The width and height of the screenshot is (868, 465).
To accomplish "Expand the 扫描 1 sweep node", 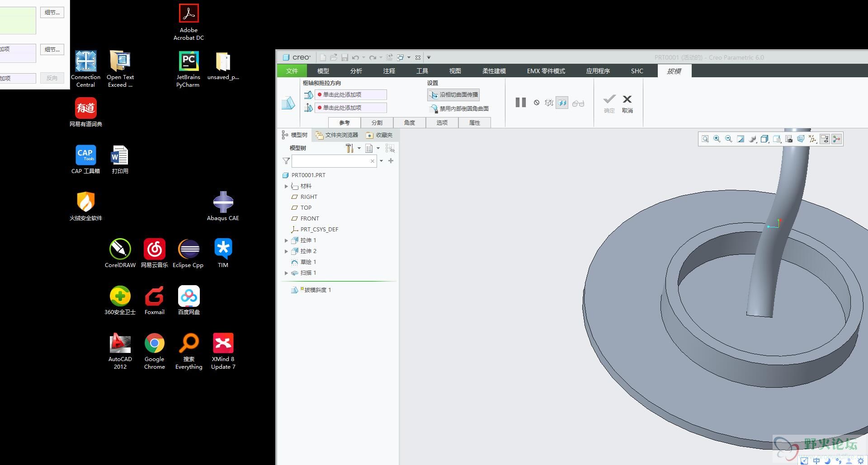I will (x=286, y=273).
